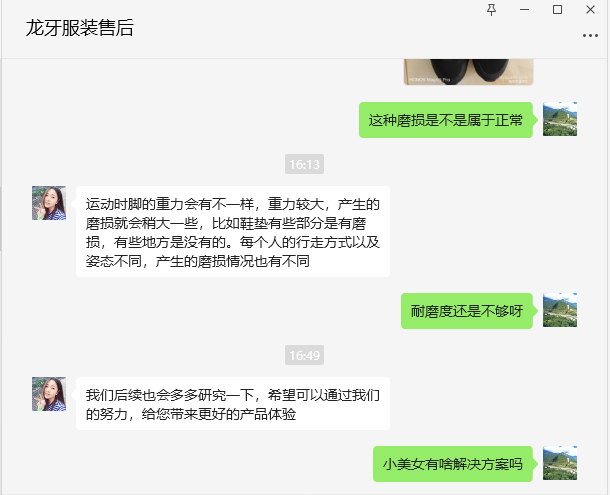Click the agent avatar beside 16:13 message
The height and width of the screenshot is (495, 610).
point(49,203)
